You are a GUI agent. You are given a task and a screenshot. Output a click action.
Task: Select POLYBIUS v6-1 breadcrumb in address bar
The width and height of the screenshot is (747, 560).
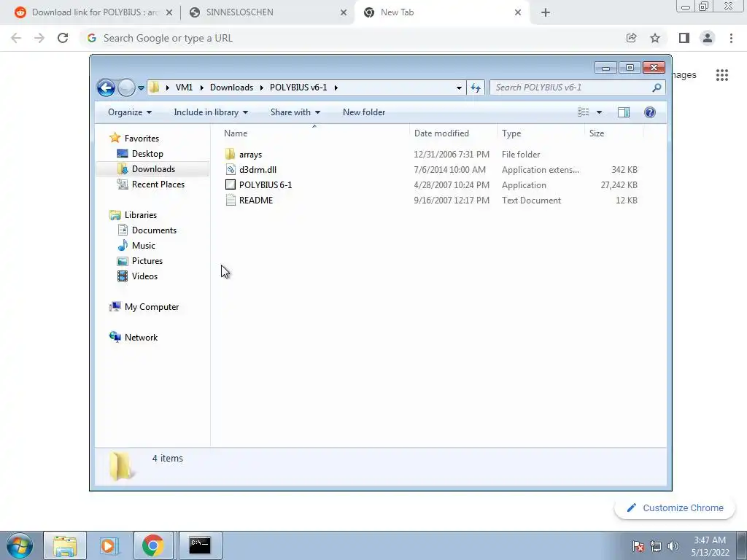298,87
